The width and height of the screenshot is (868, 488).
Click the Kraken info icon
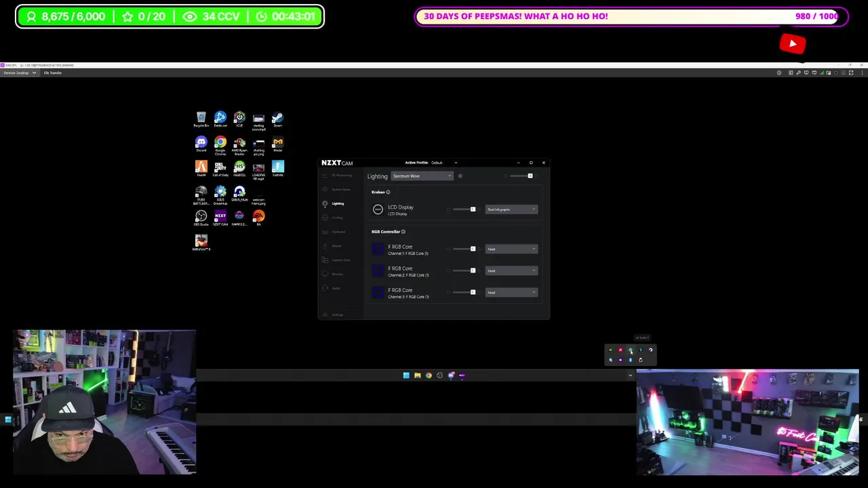[388, 192]
